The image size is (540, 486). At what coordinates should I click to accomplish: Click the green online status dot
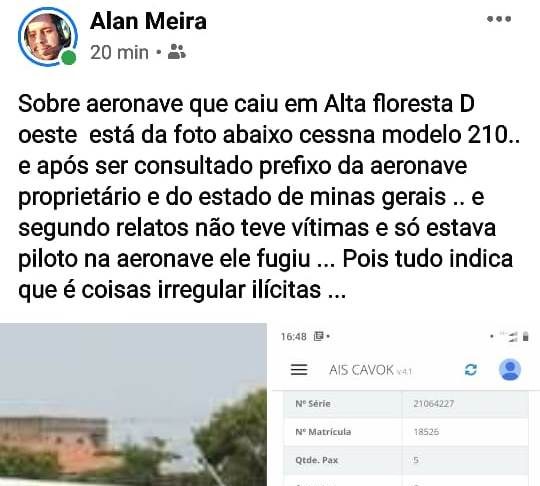coord(69,57)
